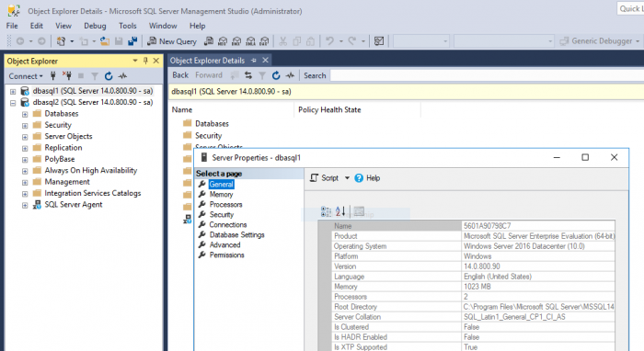The image size is (644, 351).
Task: Click the Disconnect icon in Object Explorer
Action: tap(67, 76)
